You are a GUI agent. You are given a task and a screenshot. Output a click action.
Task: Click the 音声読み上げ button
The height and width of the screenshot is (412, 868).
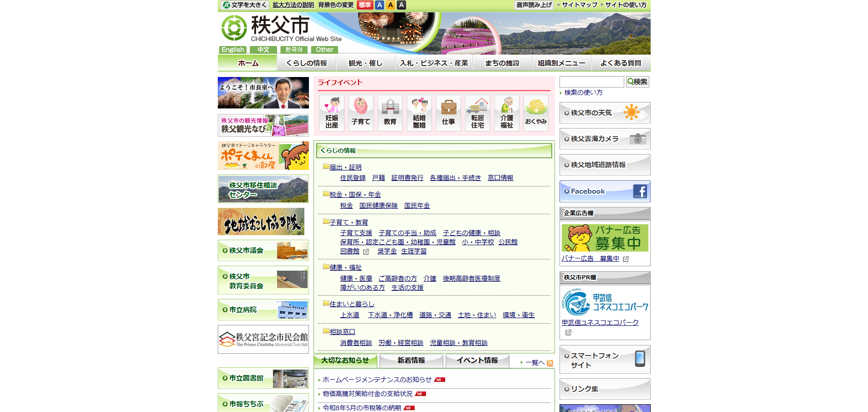(534, 5)
